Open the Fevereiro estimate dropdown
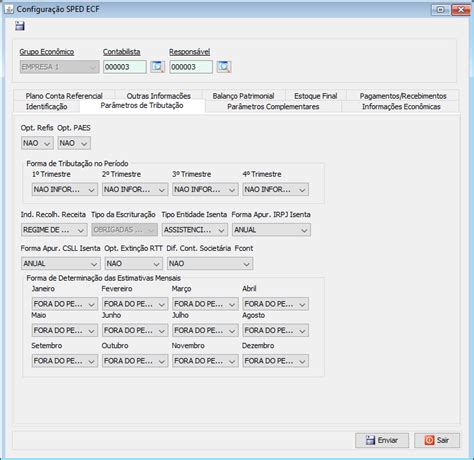 135,304
